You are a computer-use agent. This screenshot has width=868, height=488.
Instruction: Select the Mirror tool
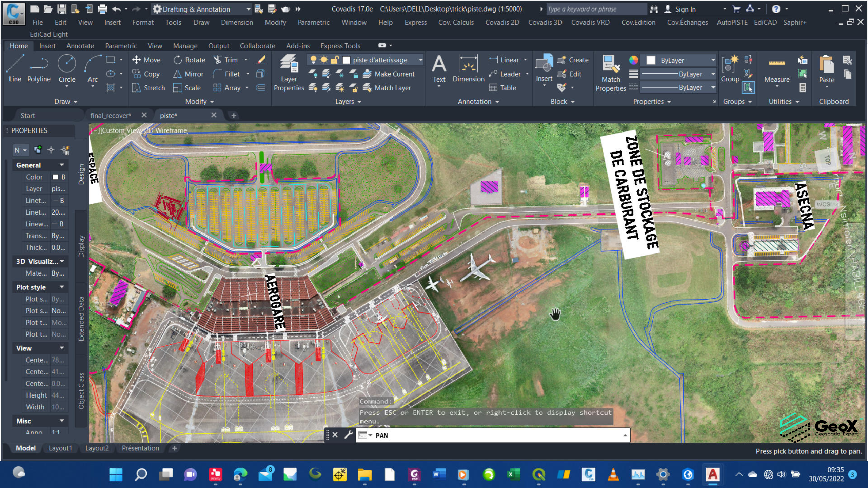pos(188,74)
